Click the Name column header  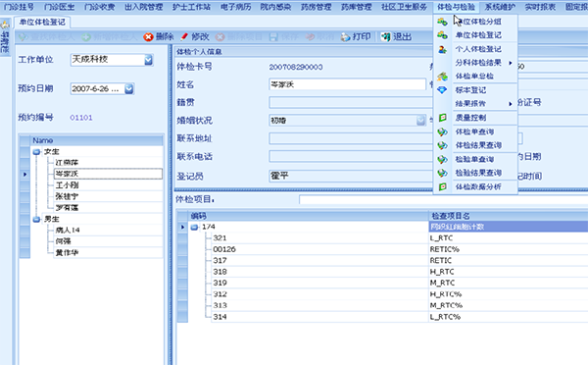97,140
